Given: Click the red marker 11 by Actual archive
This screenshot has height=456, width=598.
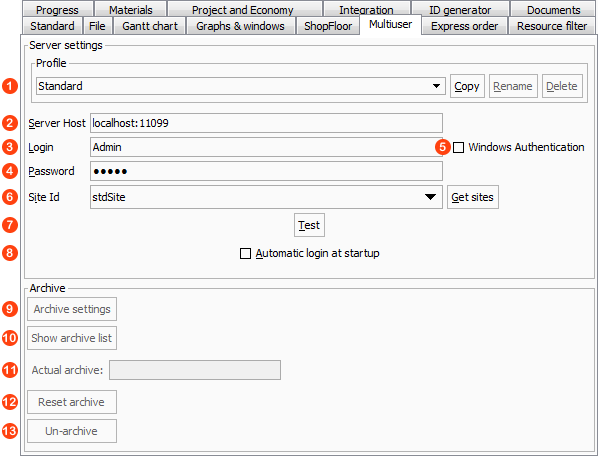Looking at the screenshot, I should click(x=10, y=370).
